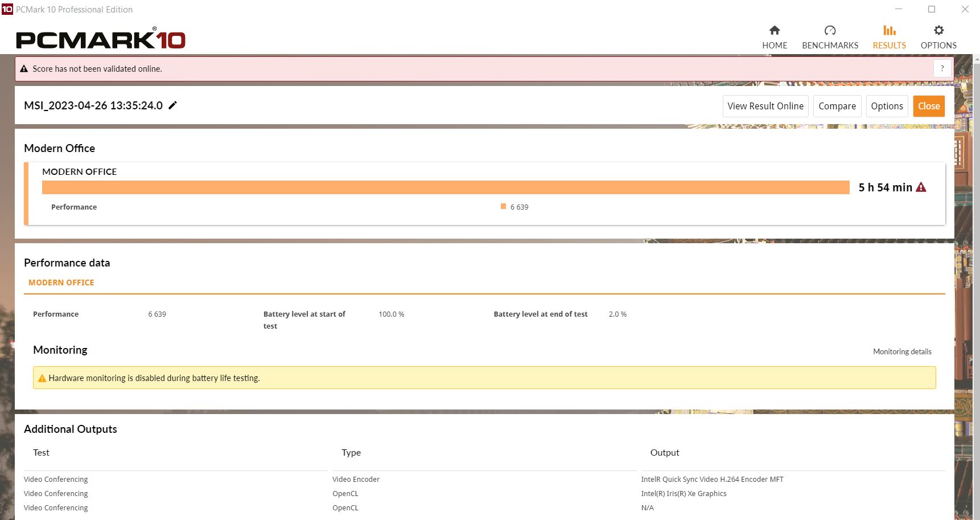Image resolution: width=980 pixels, height=520 pixels.
Task: Open the HOME section
Action: 775,38
